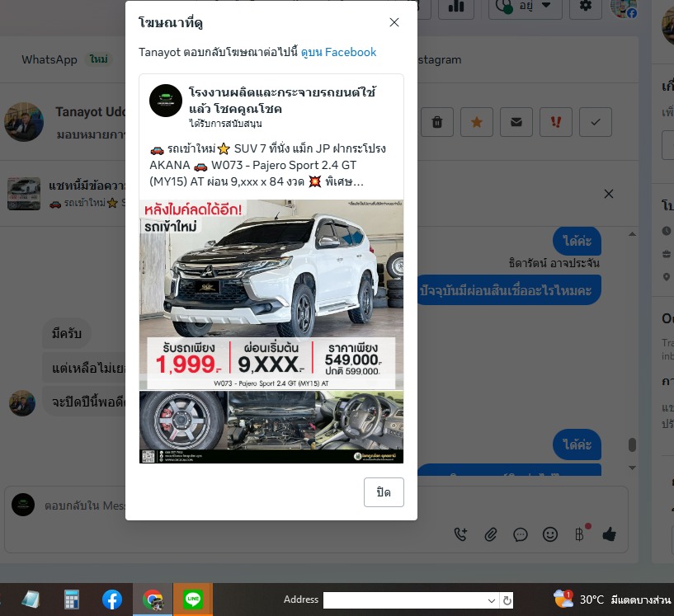Open the Pajero Sport ad image
The height and width of the screenshot is (616, 674).
(271, 332)
